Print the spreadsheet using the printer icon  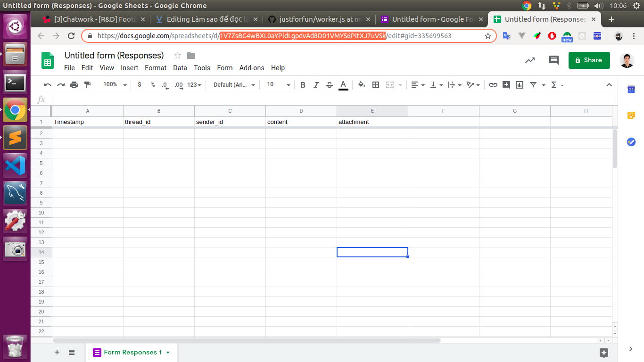click(74, 85)
